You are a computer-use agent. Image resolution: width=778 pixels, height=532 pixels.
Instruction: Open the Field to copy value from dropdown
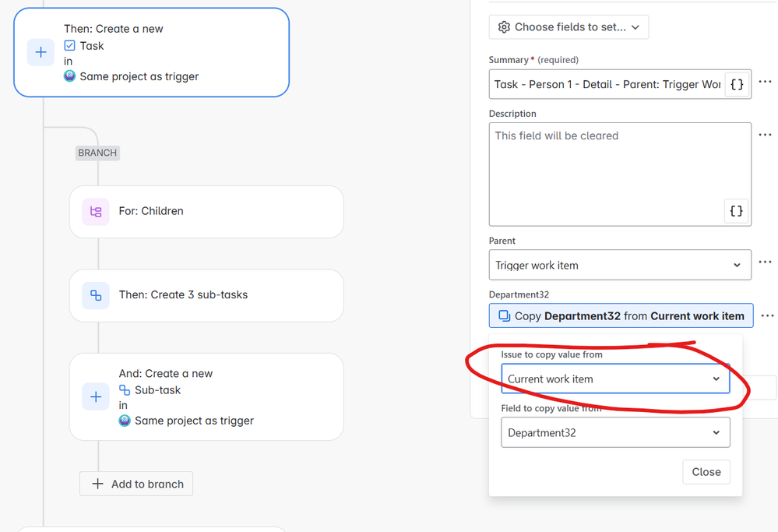coord(615,432)
